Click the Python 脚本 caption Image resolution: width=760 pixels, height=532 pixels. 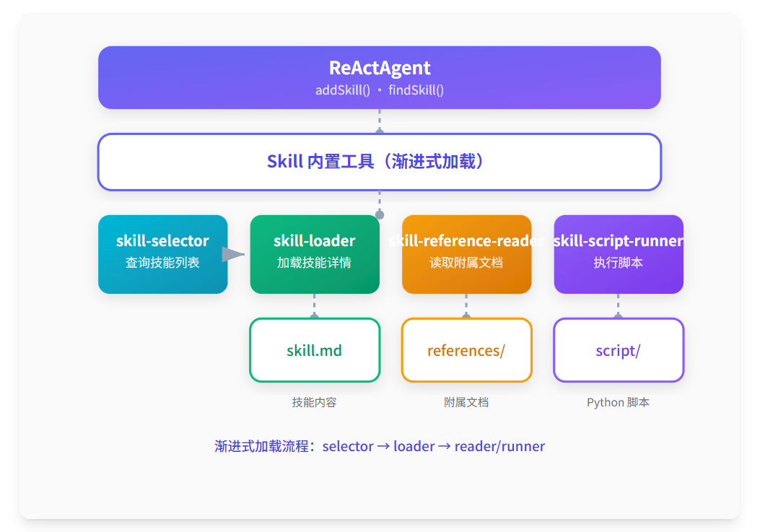click(x=618, y=402)
